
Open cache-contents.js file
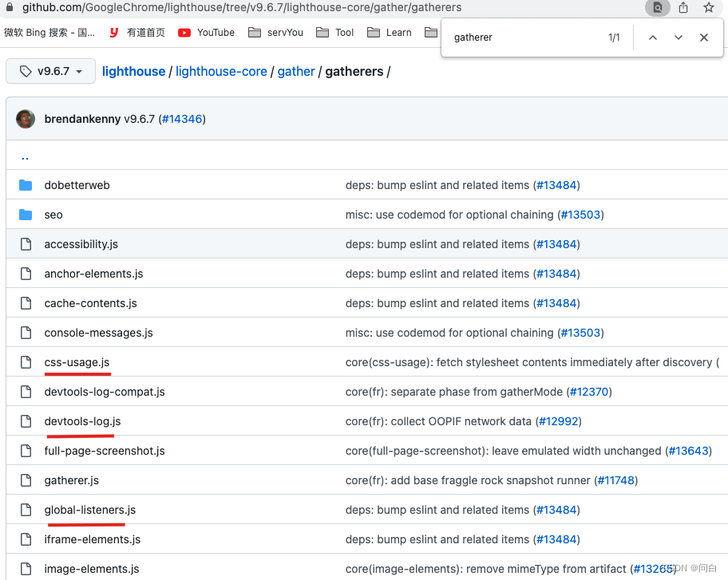pos(90,303)
